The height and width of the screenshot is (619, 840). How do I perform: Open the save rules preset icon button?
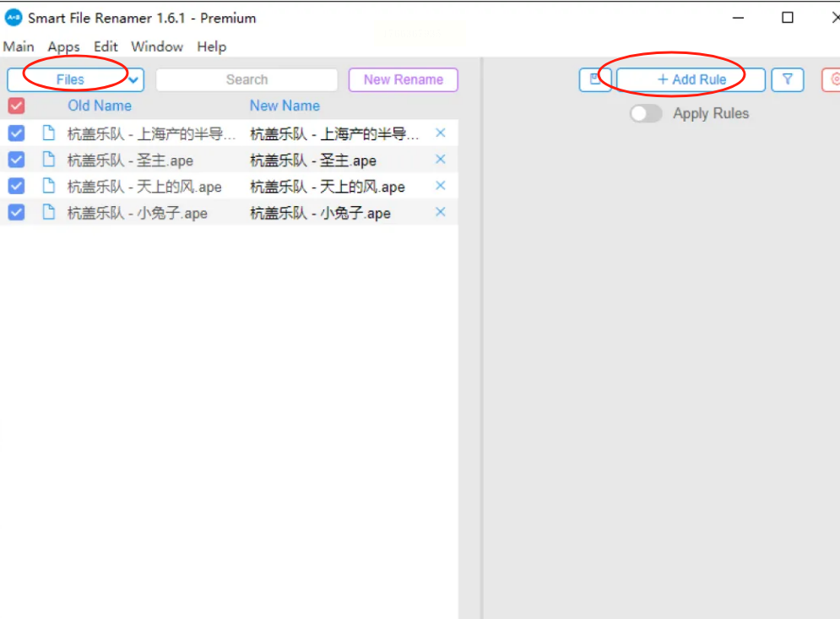click(594, 80)
